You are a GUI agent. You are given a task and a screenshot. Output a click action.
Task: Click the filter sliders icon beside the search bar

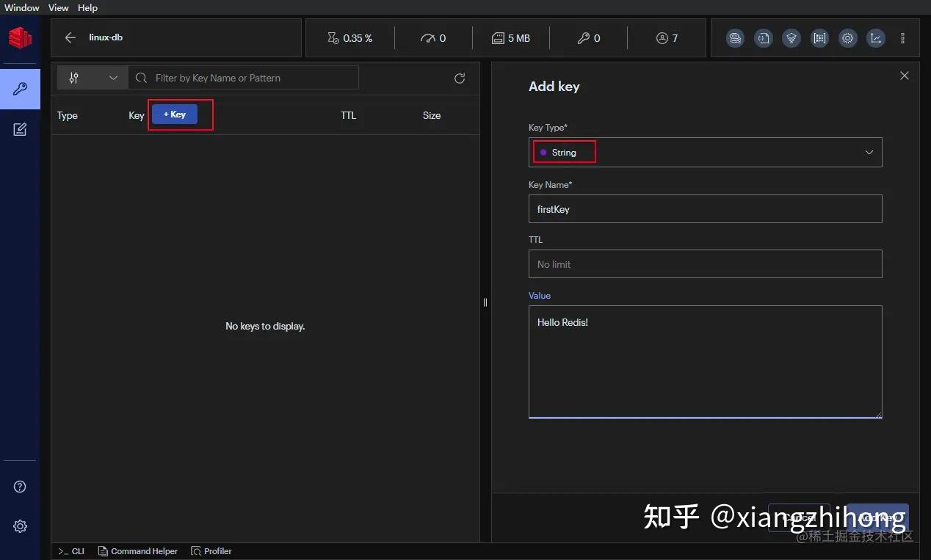(x=73, y=78)
